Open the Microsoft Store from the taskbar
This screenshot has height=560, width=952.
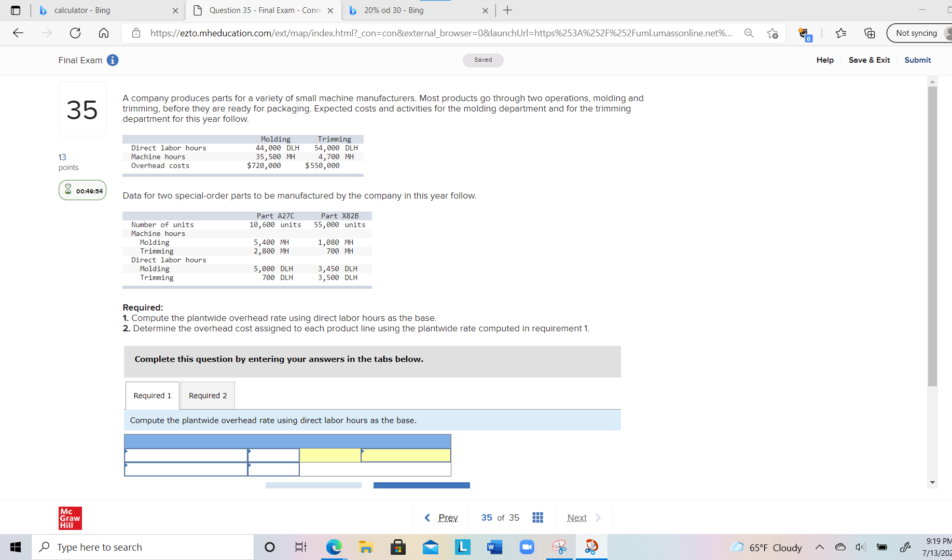coord(398,547)
